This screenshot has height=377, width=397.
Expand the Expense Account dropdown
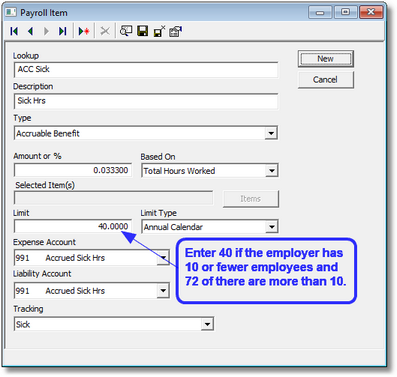click(163, 258)
